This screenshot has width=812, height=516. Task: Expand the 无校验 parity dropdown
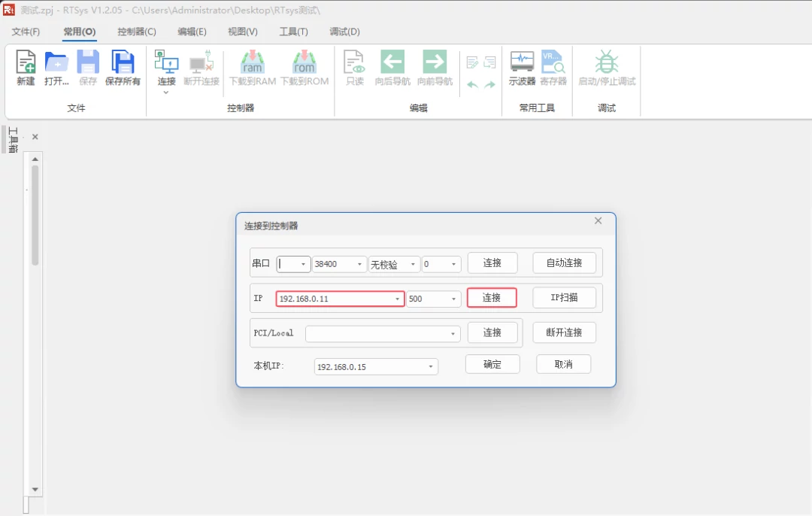point(413,264)
